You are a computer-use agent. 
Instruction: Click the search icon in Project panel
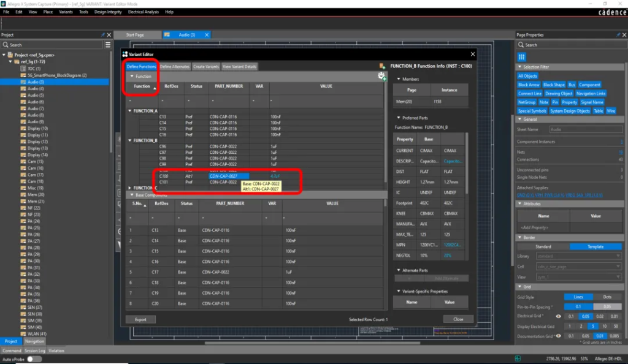(x=6, y=45)
